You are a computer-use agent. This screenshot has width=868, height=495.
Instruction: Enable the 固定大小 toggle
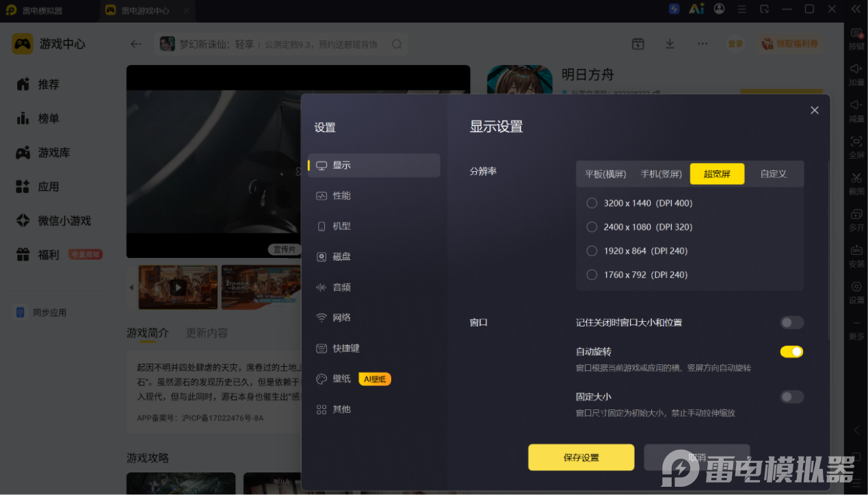(x=791, y=397)
